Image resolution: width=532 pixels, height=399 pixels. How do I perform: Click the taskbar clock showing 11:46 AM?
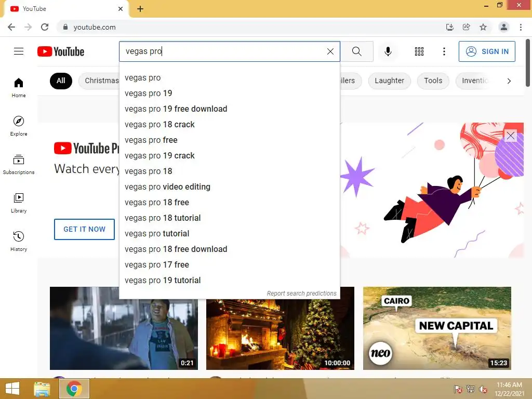click(509, 389)
